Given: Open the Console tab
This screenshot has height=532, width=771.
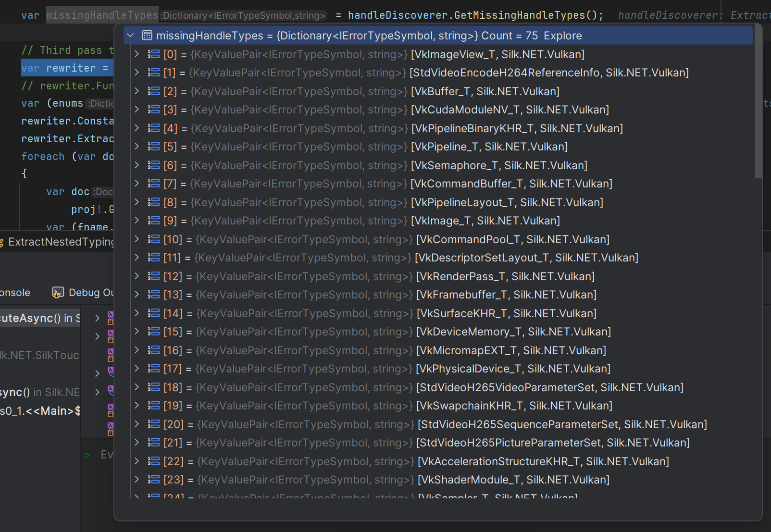Looking at the screenshot, I should (15, 293).
